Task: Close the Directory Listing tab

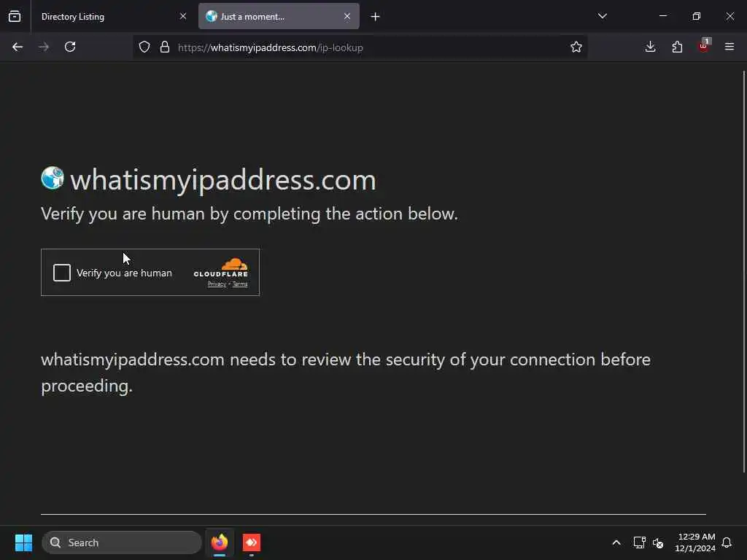Action: [183, 17]
